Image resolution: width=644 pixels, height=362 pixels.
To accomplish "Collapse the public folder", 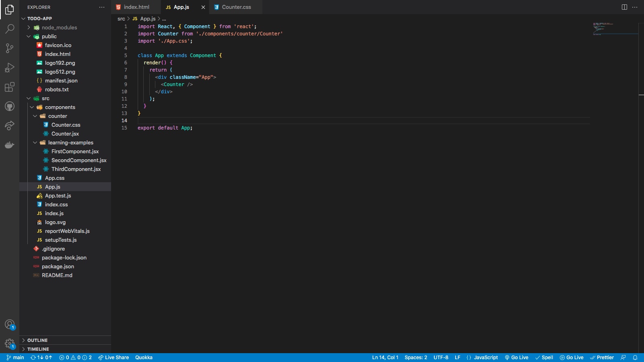I will pos(65,36).
